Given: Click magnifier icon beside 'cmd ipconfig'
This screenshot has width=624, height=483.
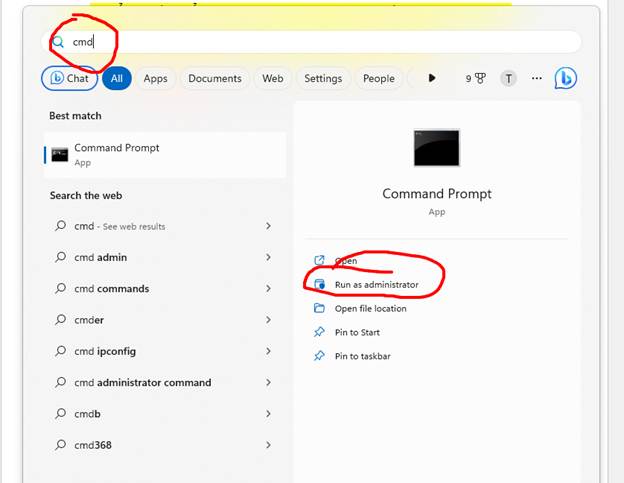Looking at the screenshot, I should click(60, 351).
